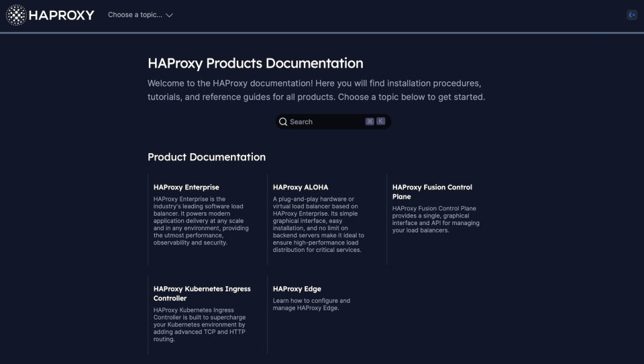Click the welcome paragraph starting 'Welcome to the HAProxy documentation'
The width and height of the screenshot is (644, 364).
(316, 90)
